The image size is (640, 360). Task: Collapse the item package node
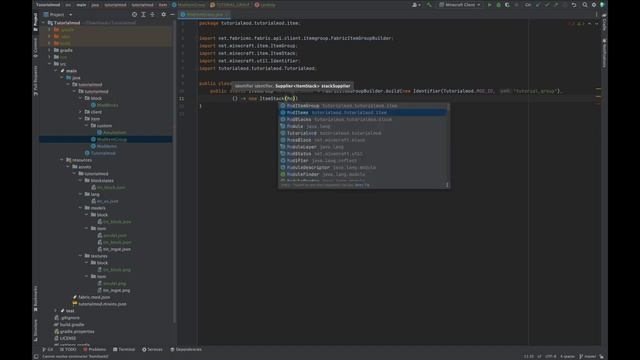[80, 119]
